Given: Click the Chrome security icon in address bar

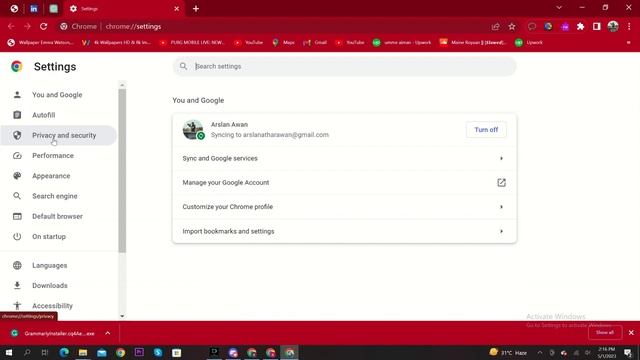Looking at the screenshot, I should pos(64,27).
